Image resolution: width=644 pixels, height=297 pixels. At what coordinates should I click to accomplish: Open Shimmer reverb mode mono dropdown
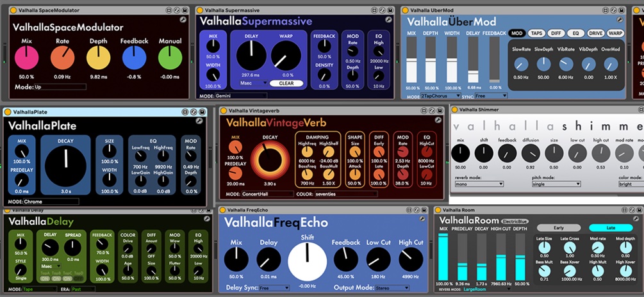pyautogui.click(x=479, y=184)
